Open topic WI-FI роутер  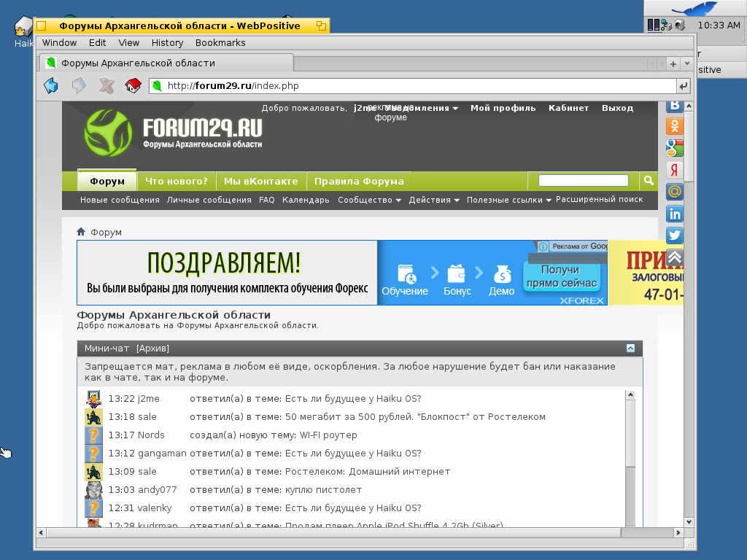click(328, 435)
